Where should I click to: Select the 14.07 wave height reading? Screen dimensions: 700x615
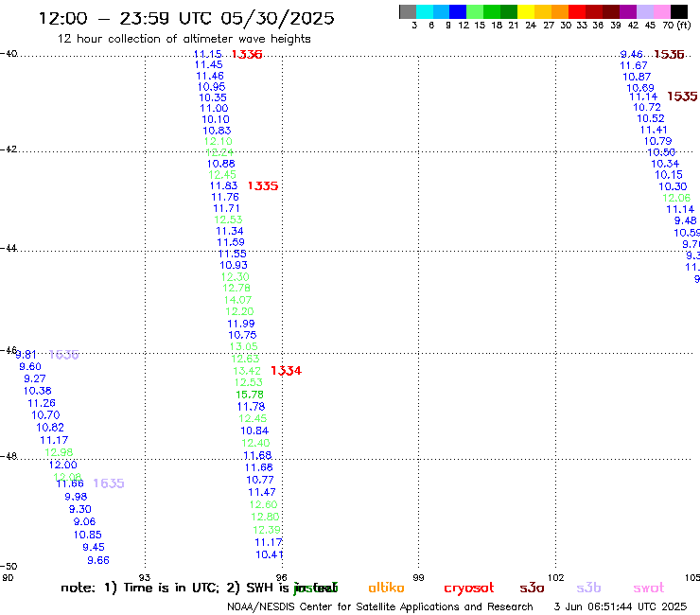pos(238,300)
